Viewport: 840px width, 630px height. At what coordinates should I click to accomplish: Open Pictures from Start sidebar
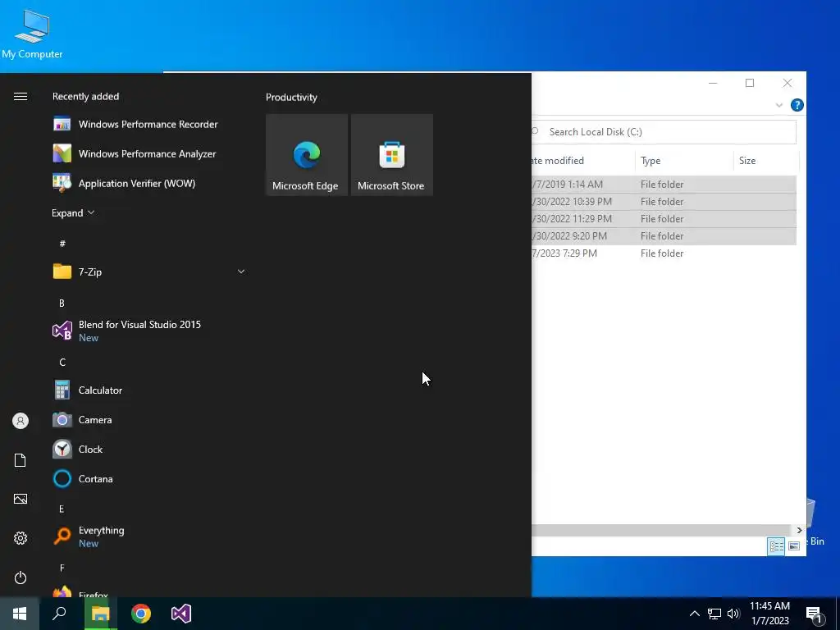(21, 499)
